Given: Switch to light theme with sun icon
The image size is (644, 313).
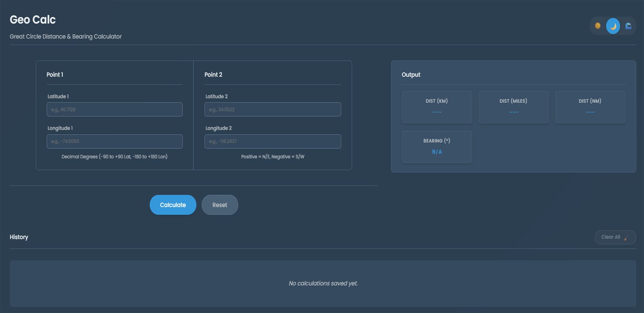Looking at the screenshot, I should (598, 26).
